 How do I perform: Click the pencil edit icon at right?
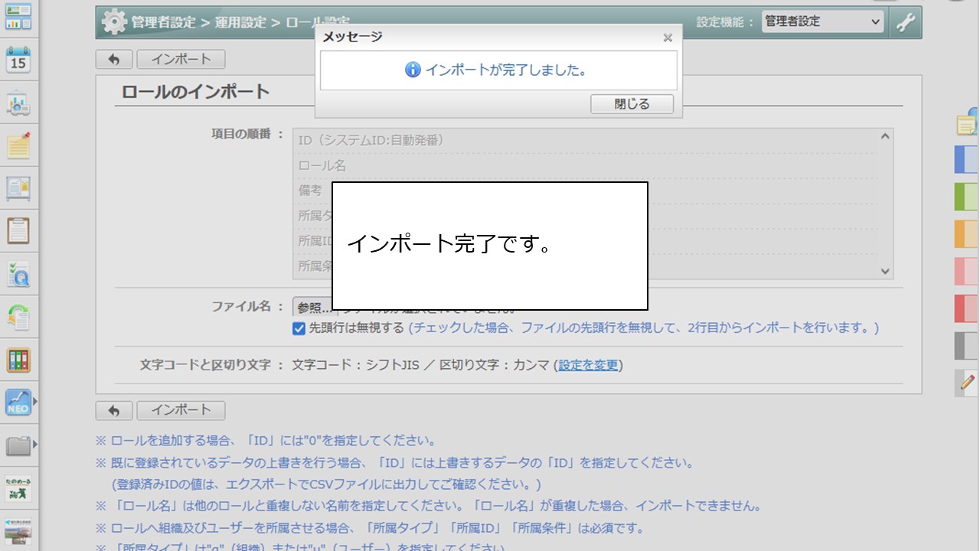[x=967, y=382]
